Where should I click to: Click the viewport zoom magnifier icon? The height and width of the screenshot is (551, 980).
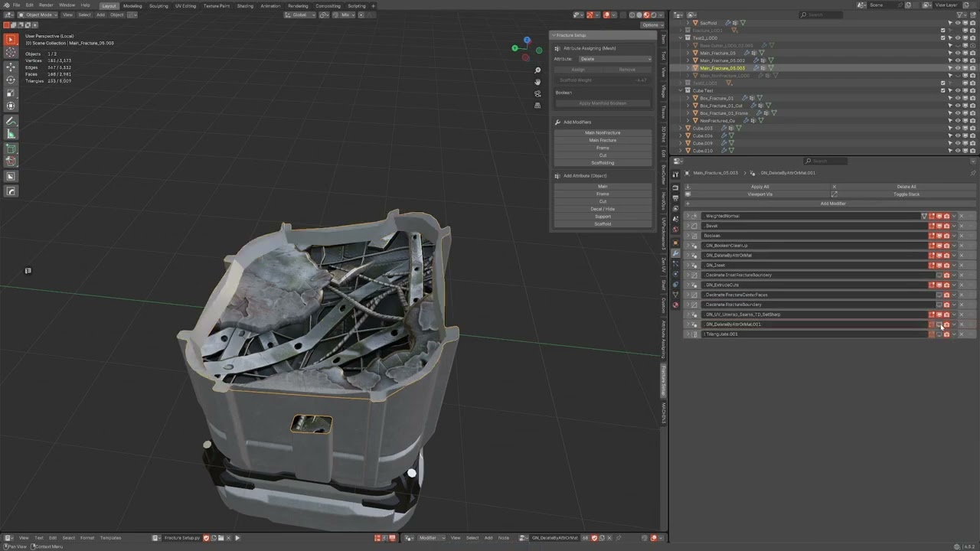pos(537,70)
